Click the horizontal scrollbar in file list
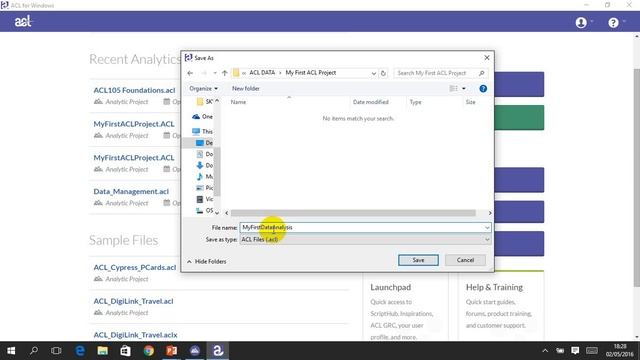Viewport: 640px width, 360px height. click(353, 213)
